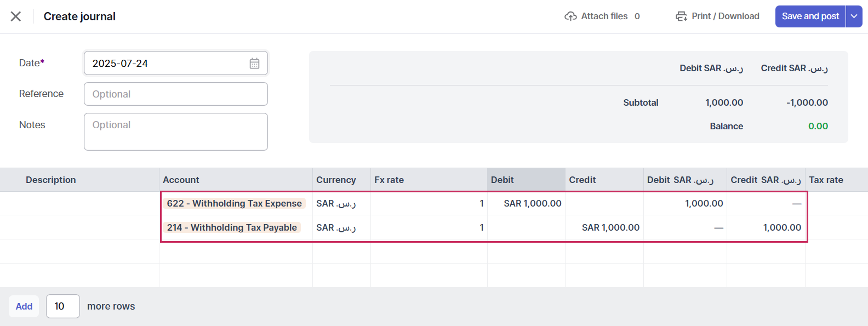Click the Attach files cloud icon
The image size is (868, 326).
(570, 16)
